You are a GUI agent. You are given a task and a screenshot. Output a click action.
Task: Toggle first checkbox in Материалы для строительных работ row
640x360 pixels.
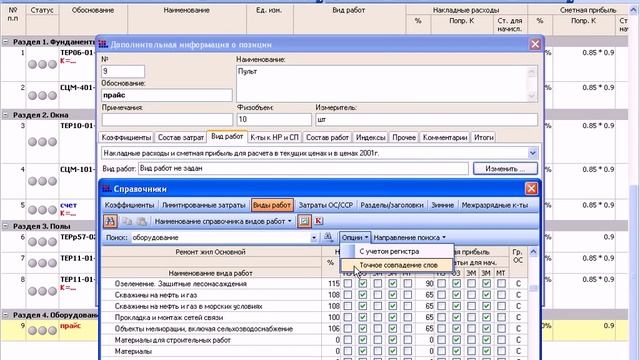348,340
